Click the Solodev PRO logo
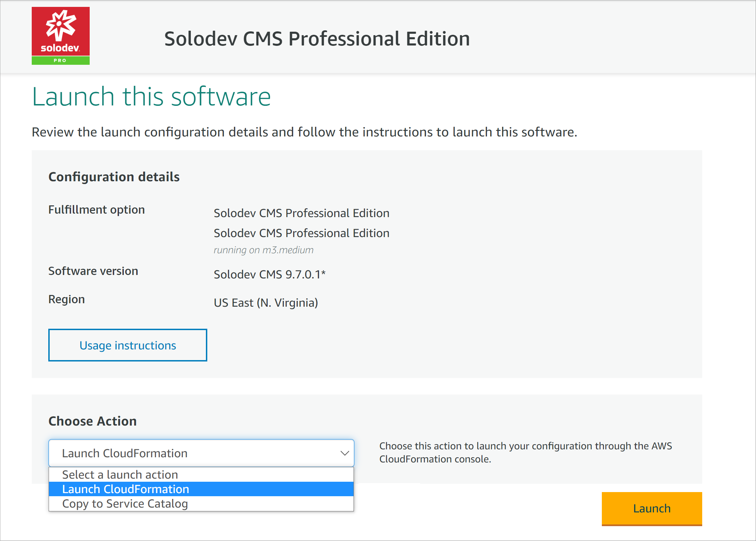 pos(60,35)
